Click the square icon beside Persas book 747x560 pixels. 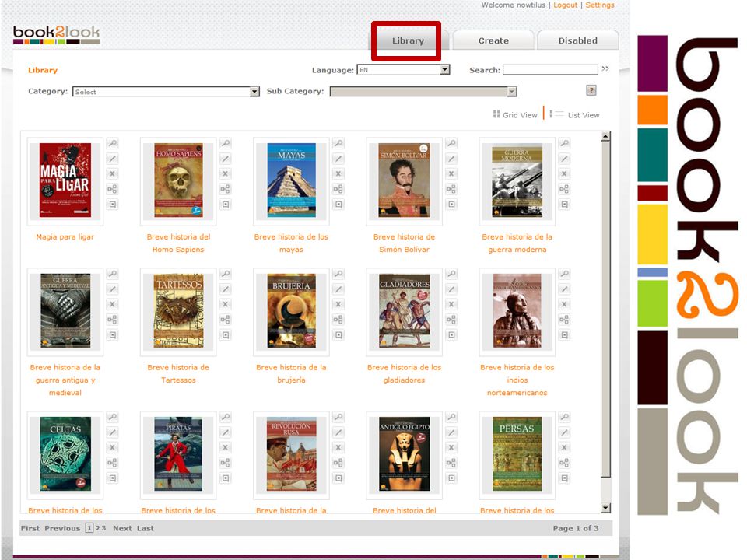point(564,478)
